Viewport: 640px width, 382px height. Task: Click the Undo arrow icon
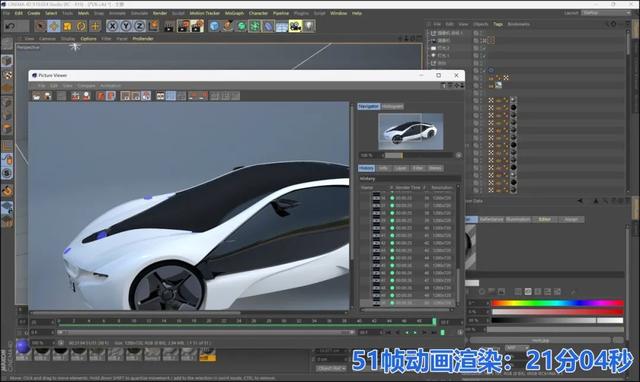(x=10, y=26)
